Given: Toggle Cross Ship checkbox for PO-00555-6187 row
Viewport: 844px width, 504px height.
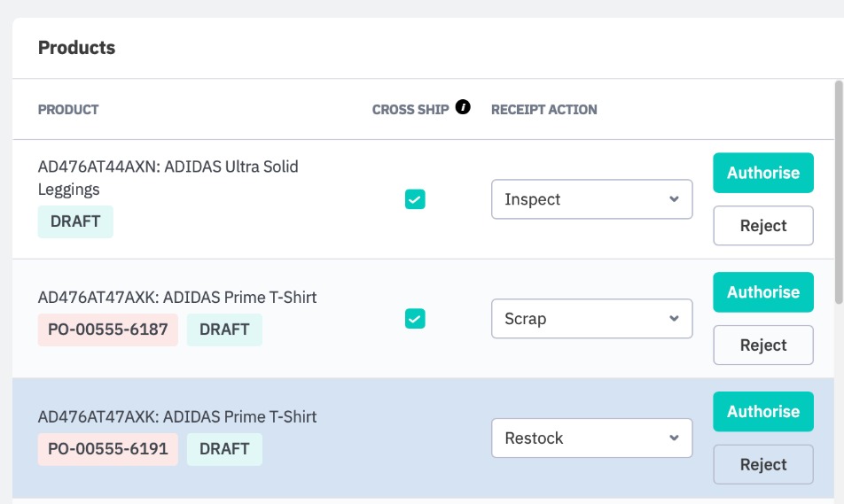Looking at the screenshot, I should [415, 318].
